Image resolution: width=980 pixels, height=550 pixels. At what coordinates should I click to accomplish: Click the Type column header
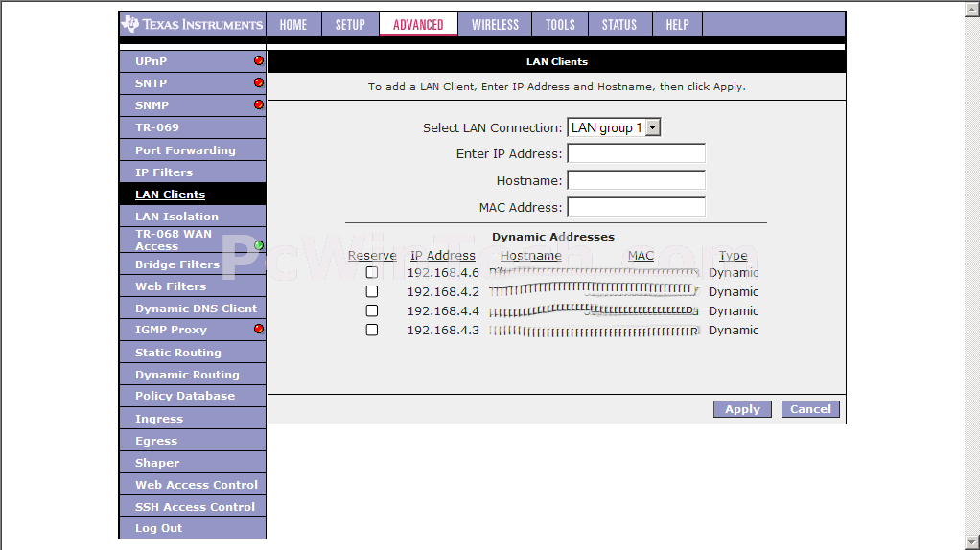point(734,255)
